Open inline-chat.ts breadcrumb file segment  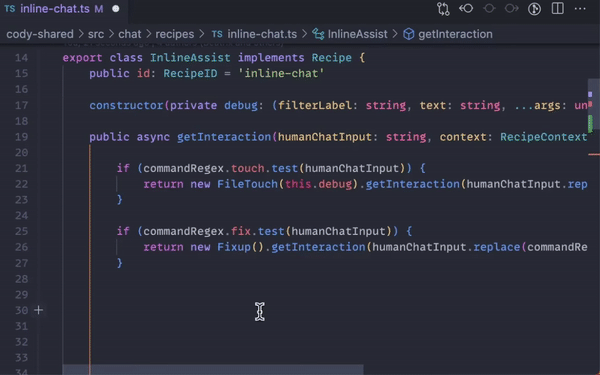point(262,34)
